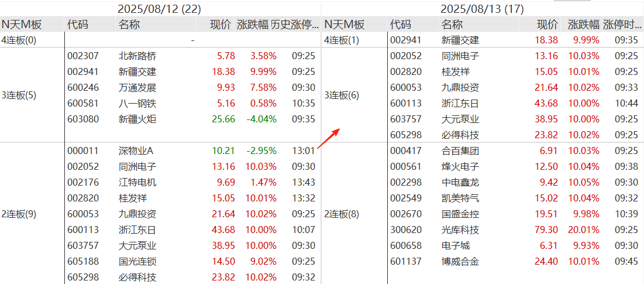The height and width of the screenshot is (284, 644).
Task: Click the 20.01% change value
Action: [584, 230]
